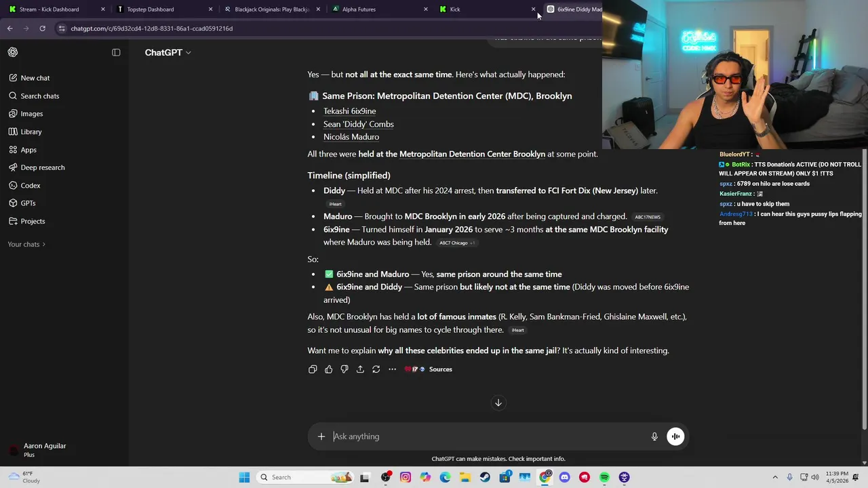This screenshot has height=488, width=868.
Task: Click 'Timeline (simplified)' heading
Action: 349,176
